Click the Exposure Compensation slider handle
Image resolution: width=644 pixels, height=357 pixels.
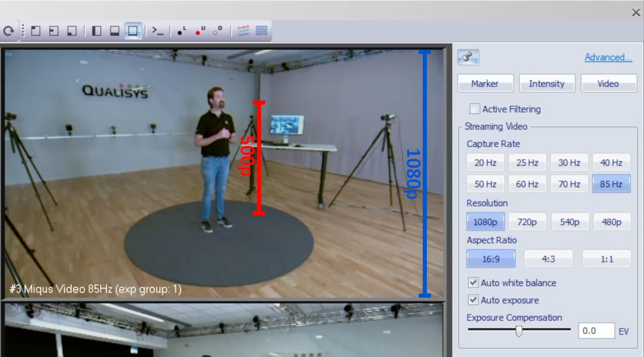[519, 331]
